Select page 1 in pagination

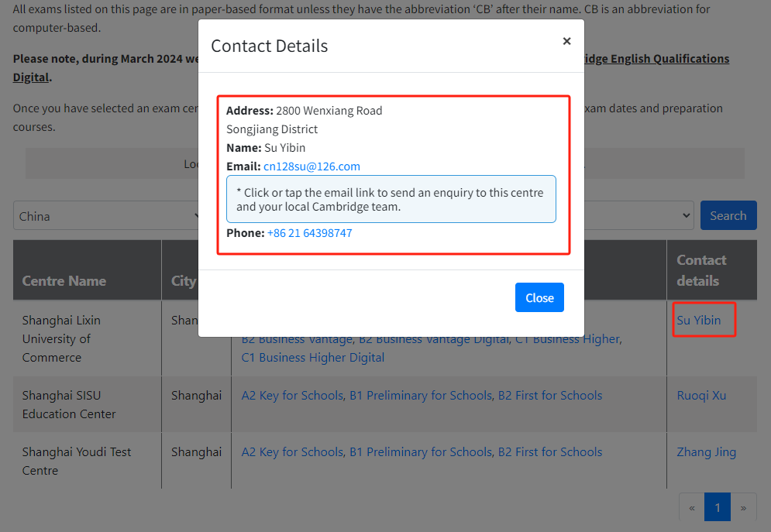pos(718,508)
